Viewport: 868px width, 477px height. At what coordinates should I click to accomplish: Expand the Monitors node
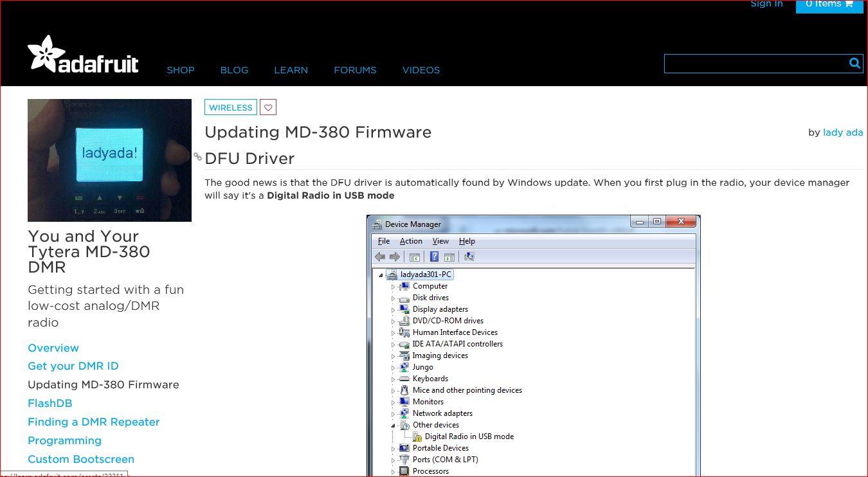pyautogui.click(x=393, y=402)
